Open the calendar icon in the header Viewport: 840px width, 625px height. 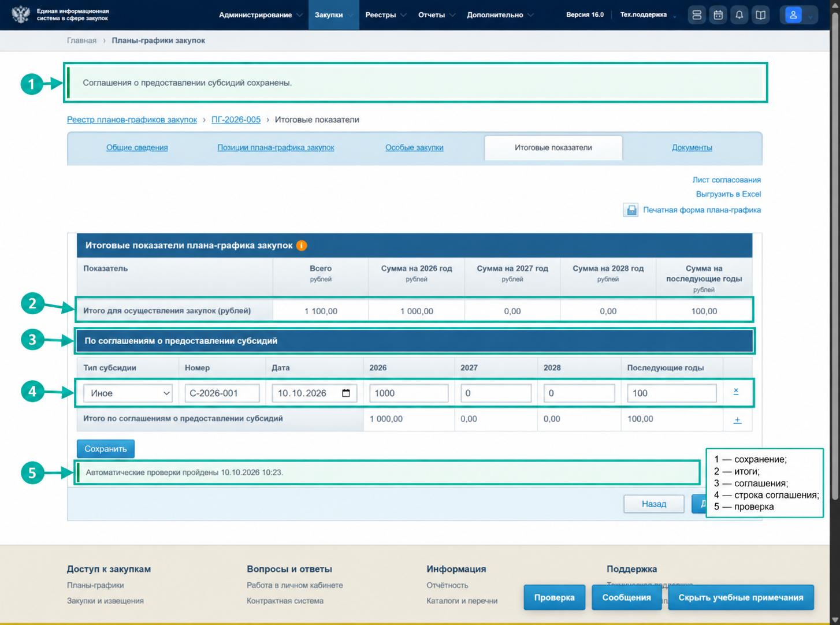point(718,15)
